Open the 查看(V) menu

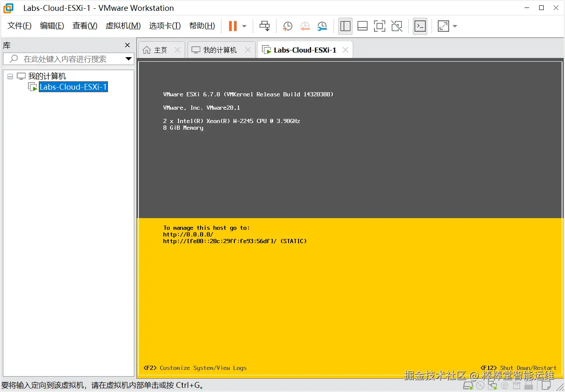pos(85,26)
